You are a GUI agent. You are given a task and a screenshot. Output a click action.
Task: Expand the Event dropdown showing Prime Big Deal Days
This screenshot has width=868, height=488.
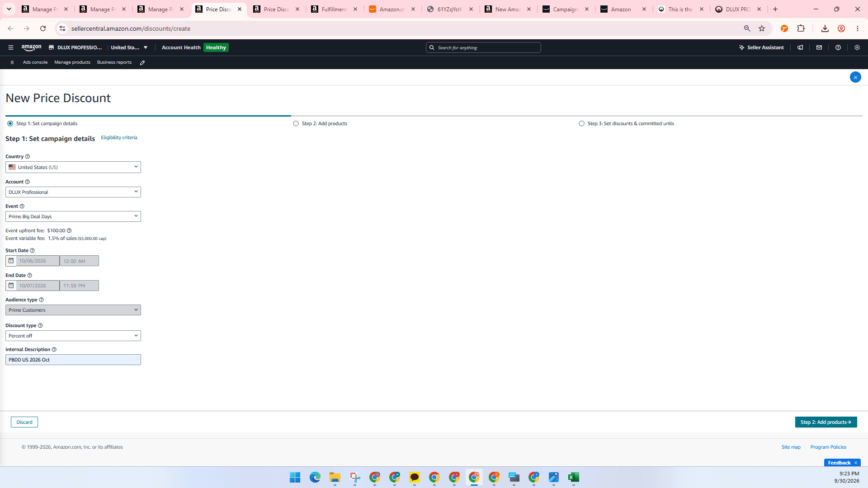point(73,216)
